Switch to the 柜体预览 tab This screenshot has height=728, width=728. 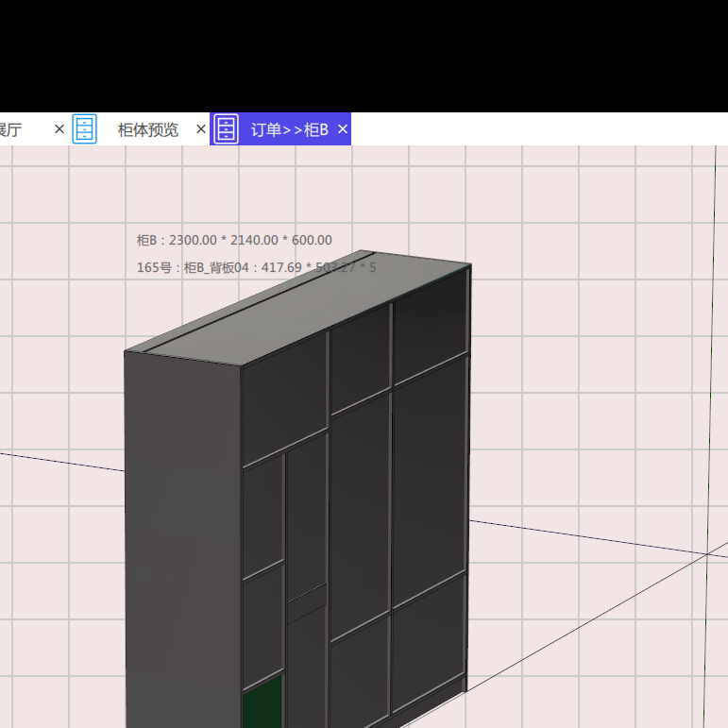point(147,129)
